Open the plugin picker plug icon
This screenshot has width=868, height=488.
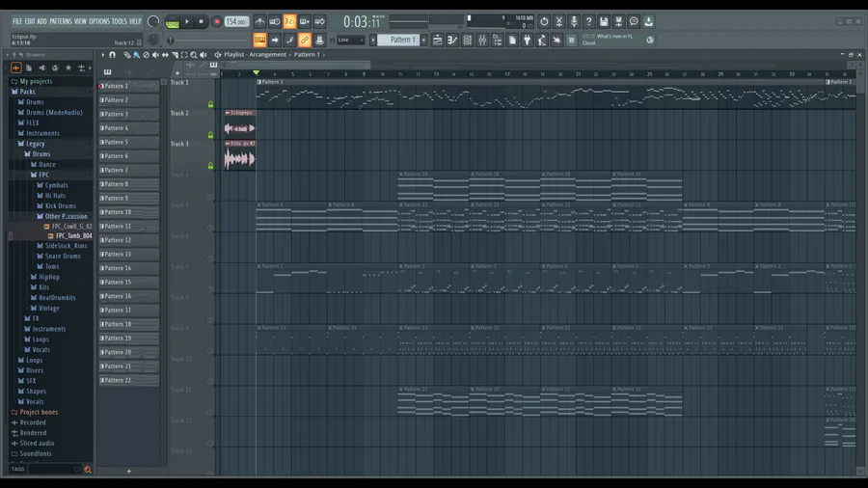527,40
